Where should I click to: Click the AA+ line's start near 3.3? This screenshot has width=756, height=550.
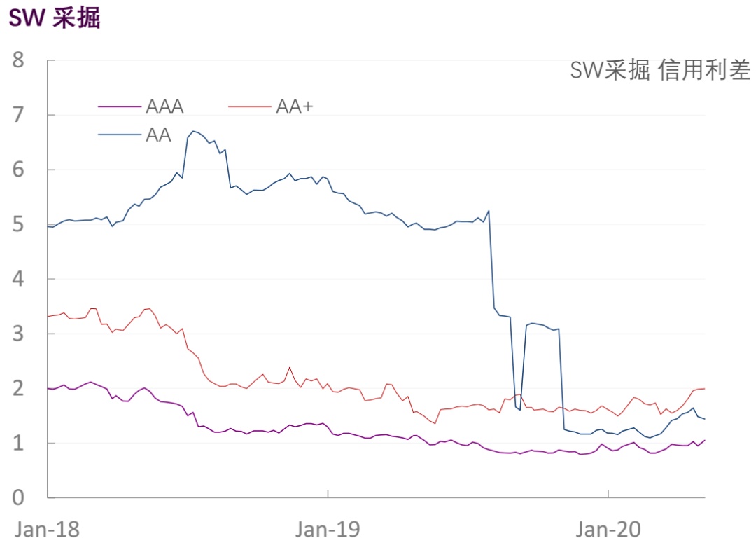point(48,317)
